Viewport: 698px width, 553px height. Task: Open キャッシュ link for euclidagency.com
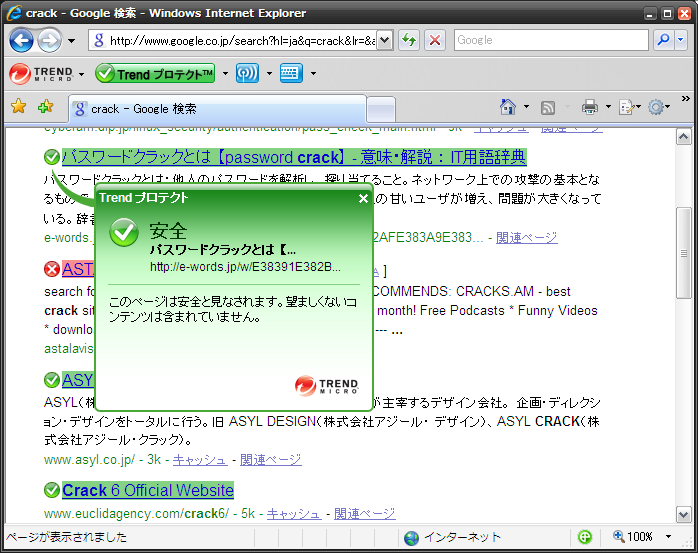[x=294, y=514]
